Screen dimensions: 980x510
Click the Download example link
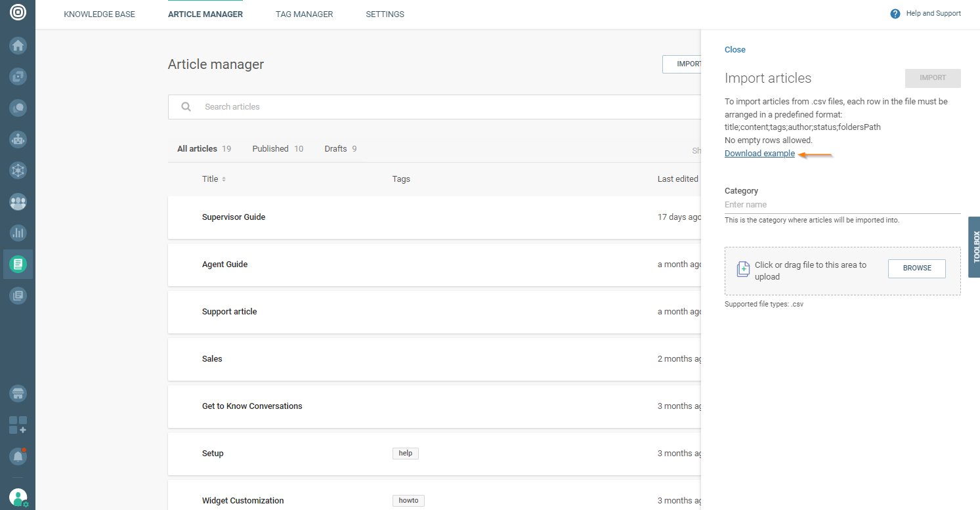tap(759, 153)
